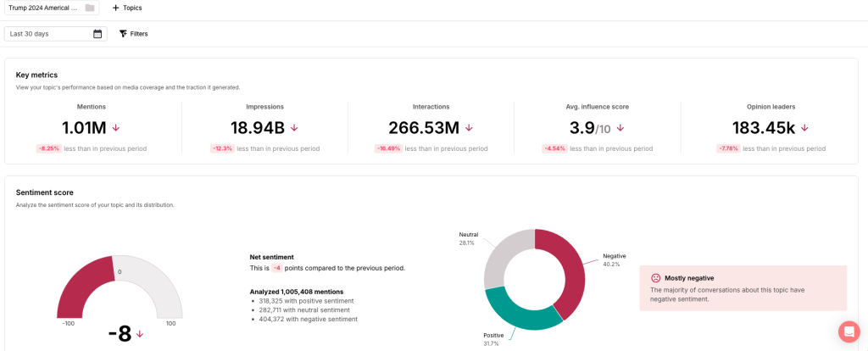
Task: Click '318,325 with positive sentiment' line
Action: (x=306, y=301)
